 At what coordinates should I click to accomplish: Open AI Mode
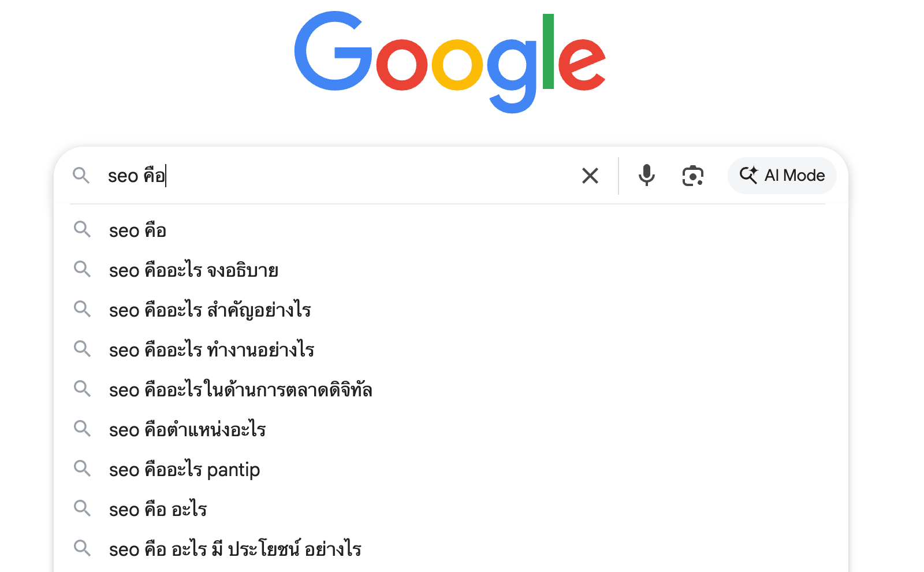[x=781, y=176]
